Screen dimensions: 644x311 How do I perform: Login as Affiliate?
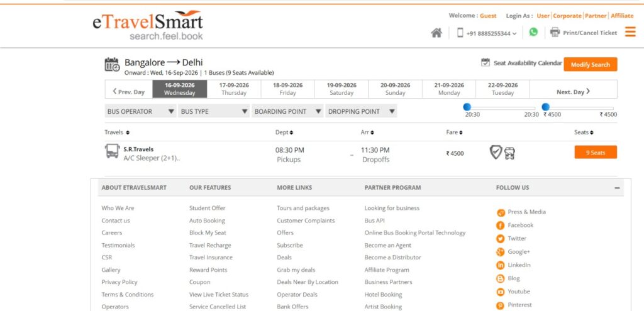622,16
